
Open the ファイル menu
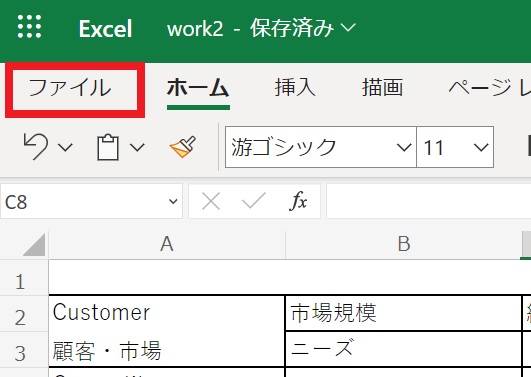[70, 88]
